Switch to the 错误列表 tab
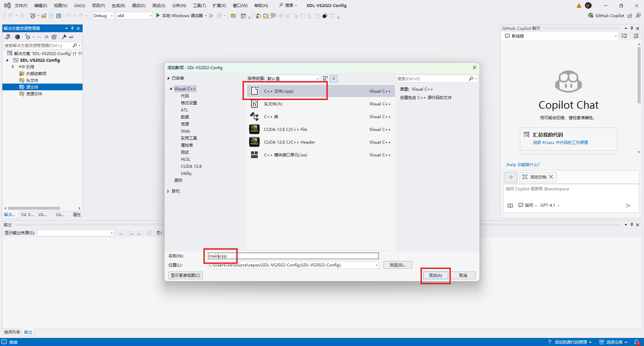Viewport: 644px width, 346px height. (x=12, y=332)
